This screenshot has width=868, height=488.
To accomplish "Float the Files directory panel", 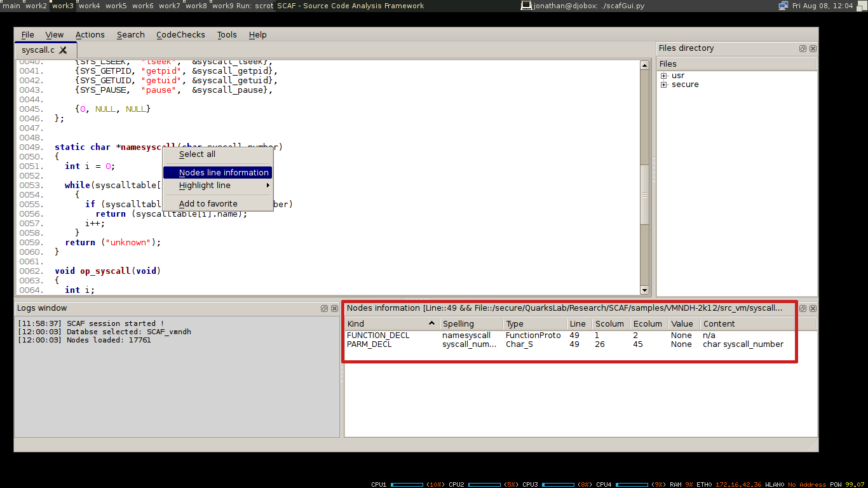I will 803,48.
